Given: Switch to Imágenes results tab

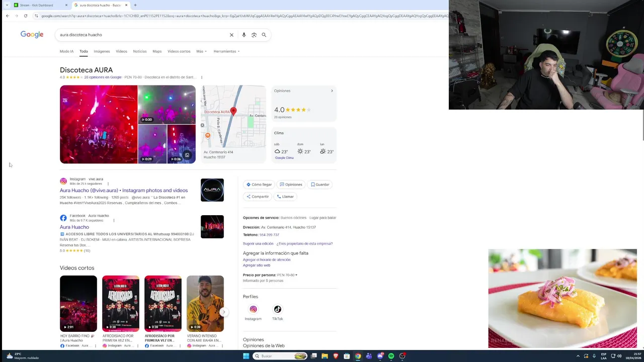Looking at the screenshot, I should click(102, 51).
